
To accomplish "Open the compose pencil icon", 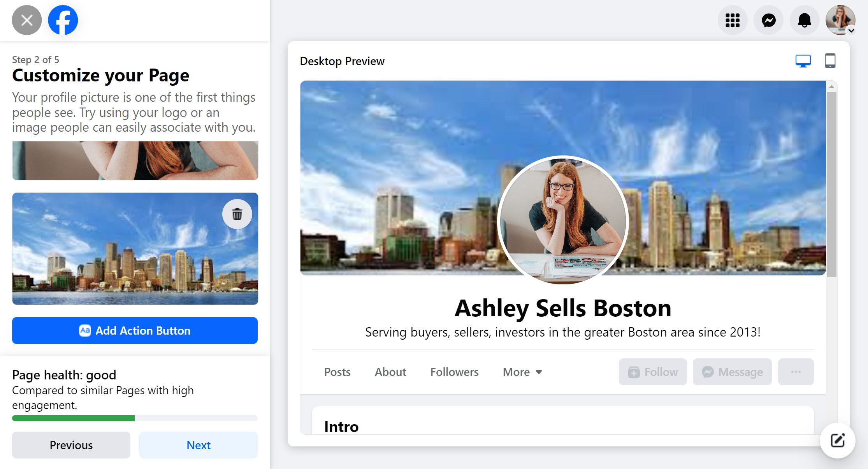I will [837, 441].
